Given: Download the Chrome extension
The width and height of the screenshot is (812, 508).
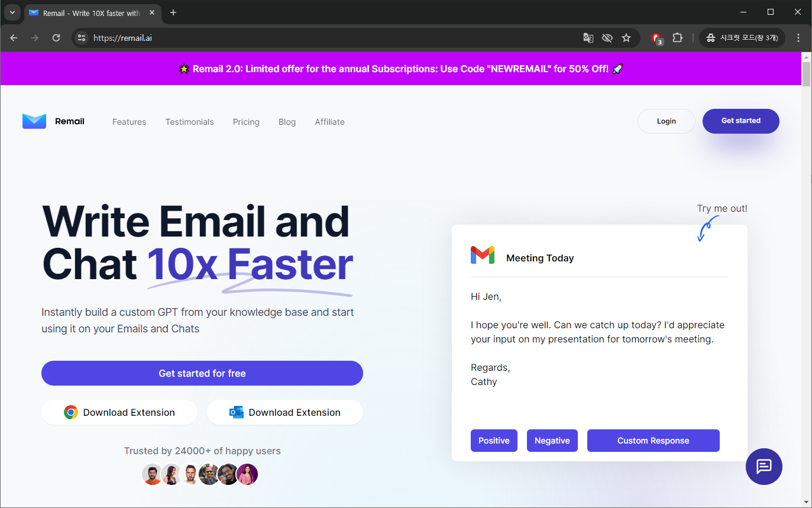Looking at the screenshot, I should [x=119, y=412].
